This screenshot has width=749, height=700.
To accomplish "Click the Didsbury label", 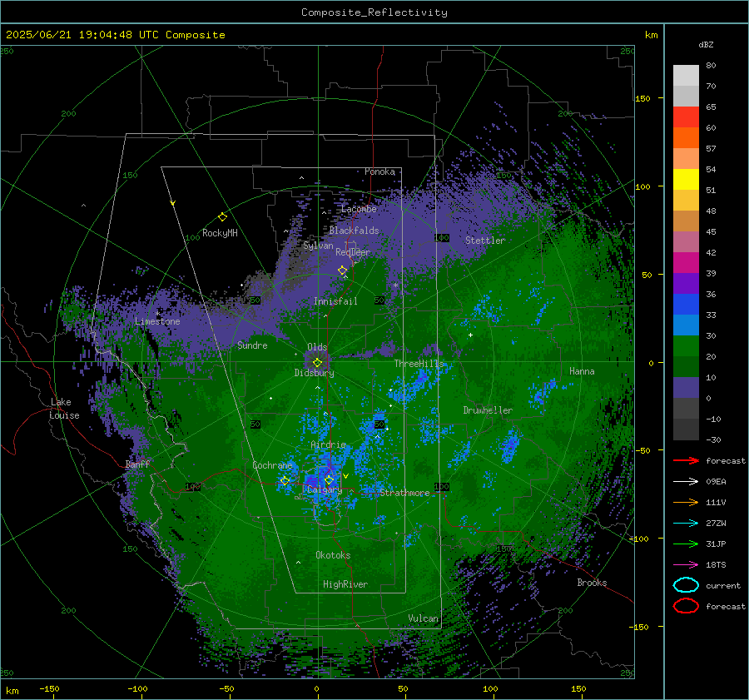I will pyautogui.click(x=314, y=373).
